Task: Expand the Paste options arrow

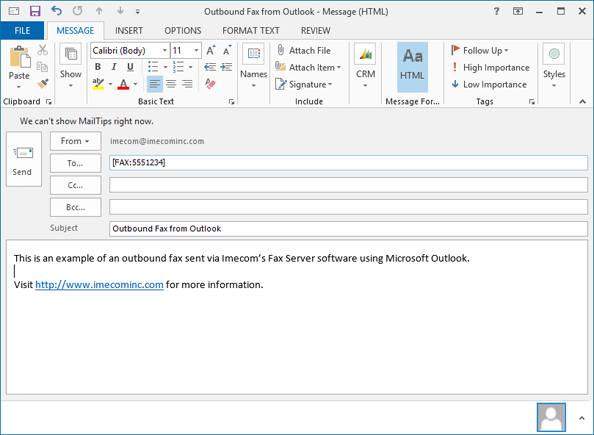Action: tap(19, 87)
